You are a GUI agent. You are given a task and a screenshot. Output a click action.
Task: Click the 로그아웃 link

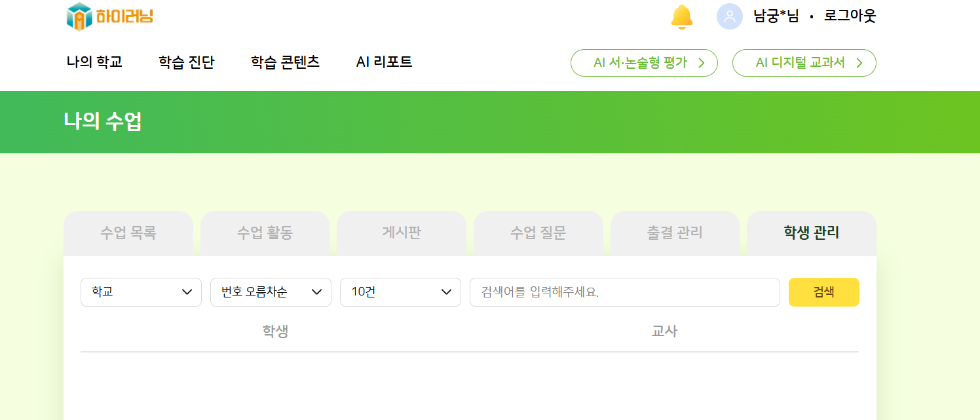pos(850,16)
